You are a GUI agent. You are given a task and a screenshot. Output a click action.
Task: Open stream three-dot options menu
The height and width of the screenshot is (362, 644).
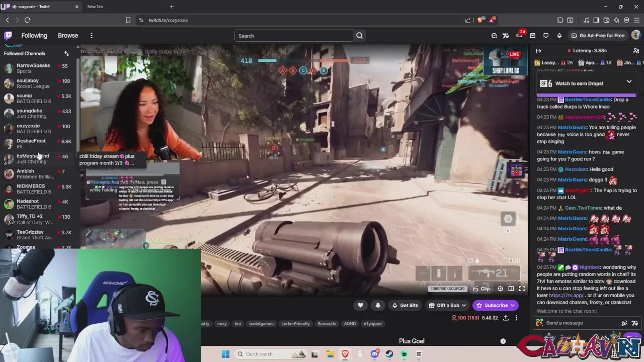pyautogui.click(x=516, y=318)
